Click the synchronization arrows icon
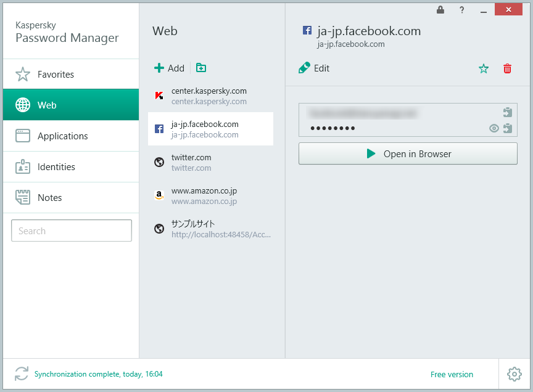The height and width of the screenshot is (392, 533). (21, 374)
